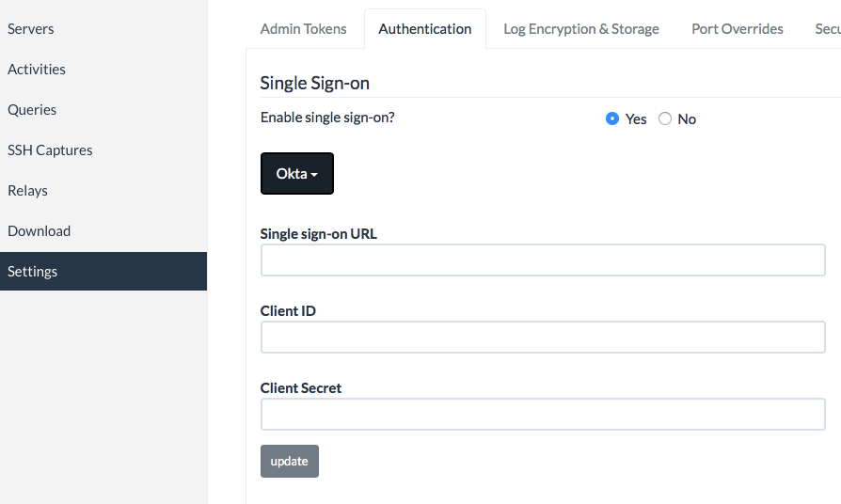Focus the Client Secret input box
Image resolution: width=841 pixels, height=504 pixels.
point(543,415)
